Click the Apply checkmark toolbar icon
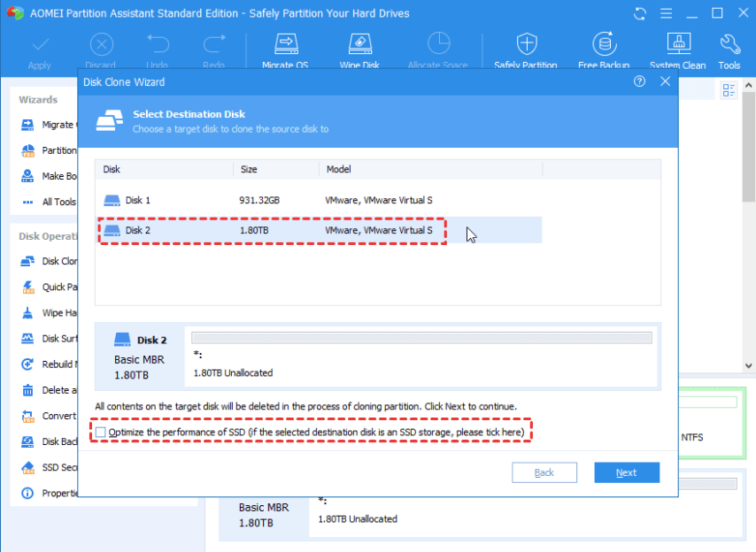The width and height of the screenshot is (756, 552). tap(40, 45)
